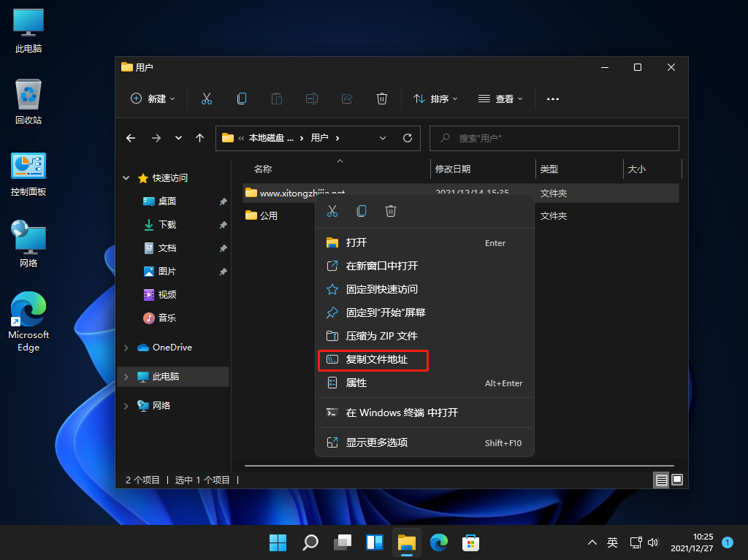Expand the 查看 (View) dropdown
Screen dimensions: 748x560
(x=500, y=99)
